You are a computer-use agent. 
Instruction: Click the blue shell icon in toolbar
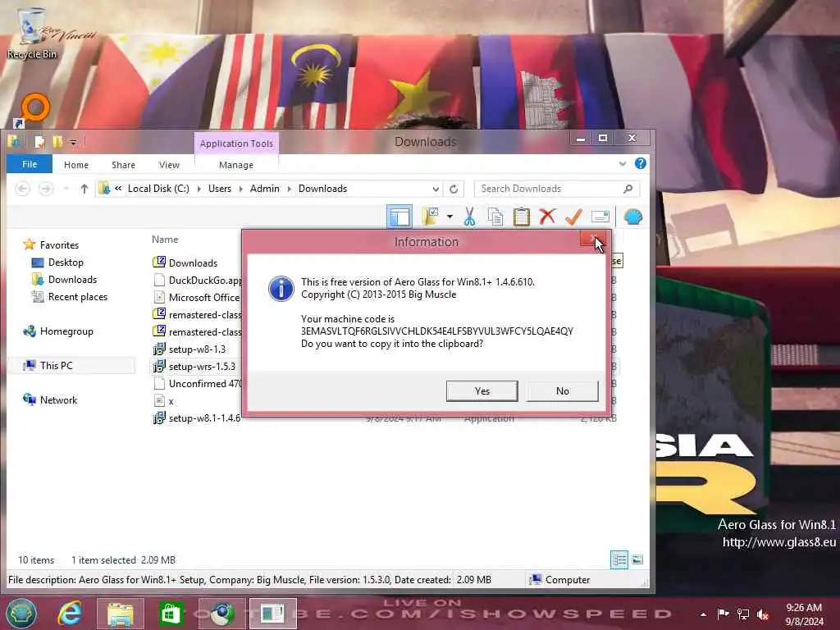(633, 217)
